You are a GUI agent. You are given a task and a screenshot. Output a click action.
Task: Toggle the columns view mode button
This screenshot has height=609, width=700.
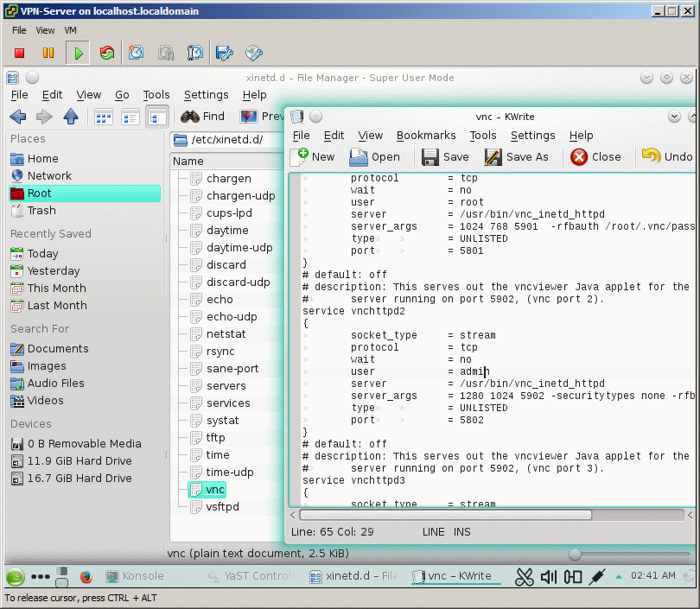[157, 117]
